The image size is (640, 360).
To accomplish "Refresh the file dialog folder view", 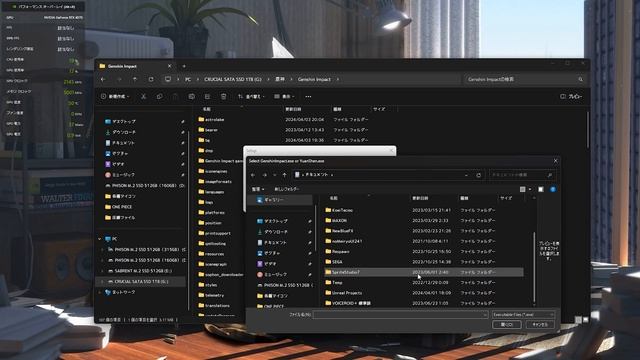I will click(x=478, y=175).
